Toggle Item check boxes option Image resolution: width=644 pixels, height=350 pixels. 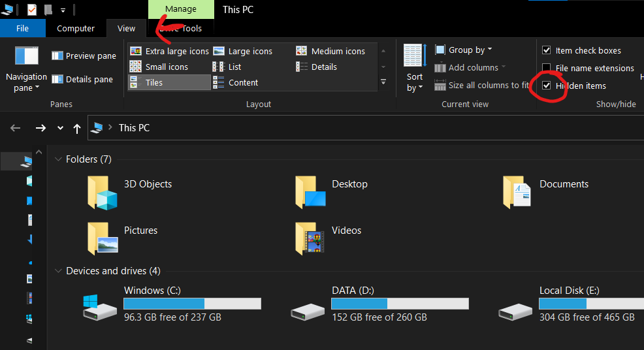click(547, 50)
